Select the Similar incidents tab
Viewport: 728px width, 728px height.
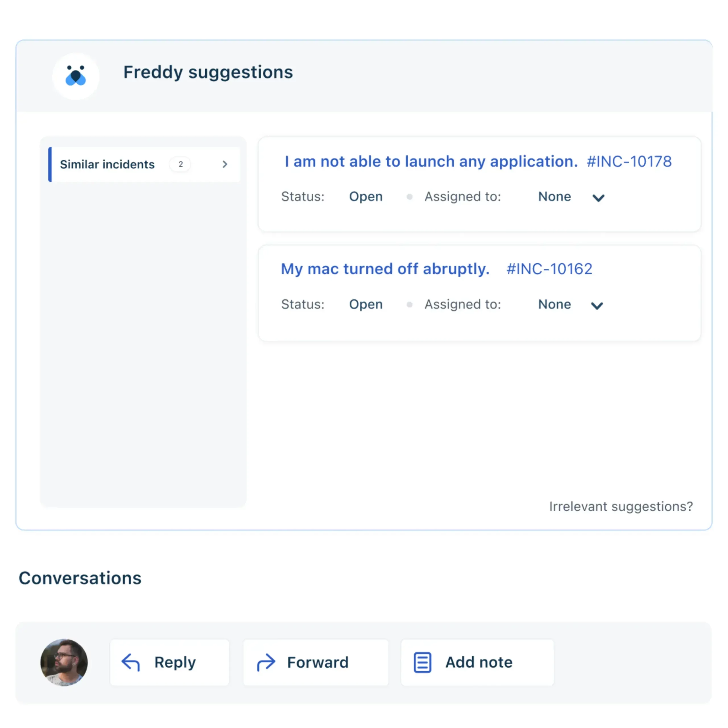coord(107,164)
